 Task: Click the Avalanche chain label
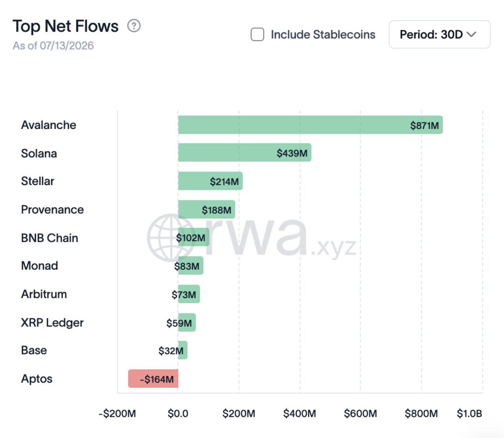tap(49, 125)
